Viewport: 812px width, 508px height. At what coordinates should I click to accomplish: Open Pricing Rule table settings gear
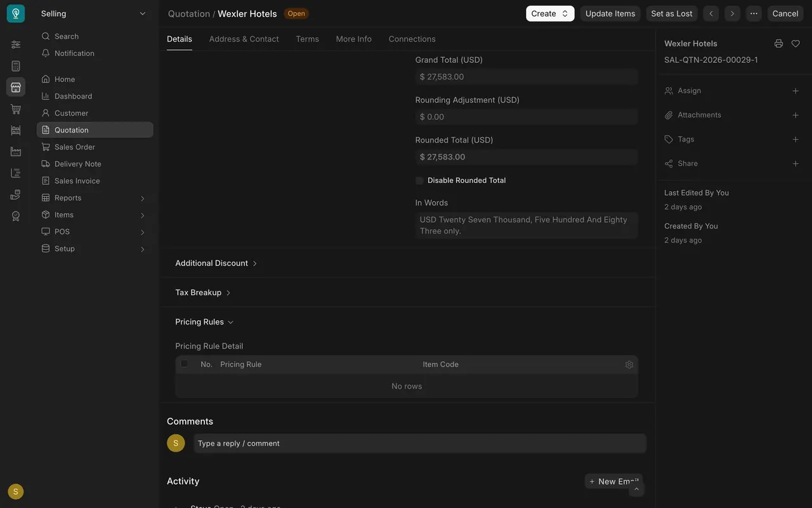[629, 364]
